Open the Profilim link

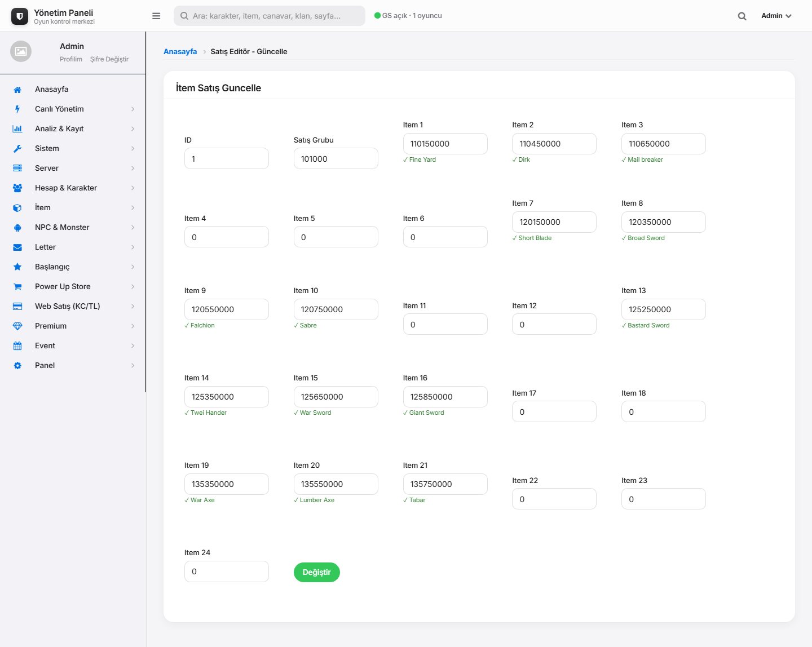click(x=71, y=59)
